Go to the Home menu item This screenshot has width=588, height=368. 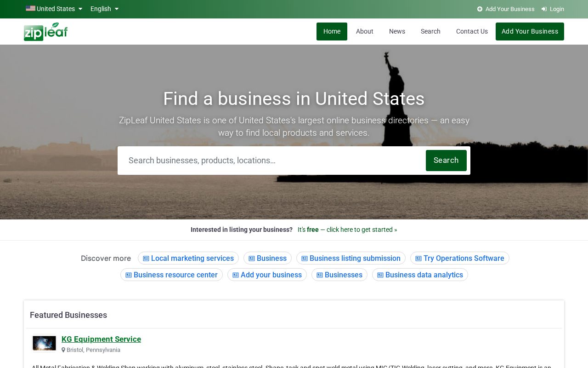pos(332,31)
